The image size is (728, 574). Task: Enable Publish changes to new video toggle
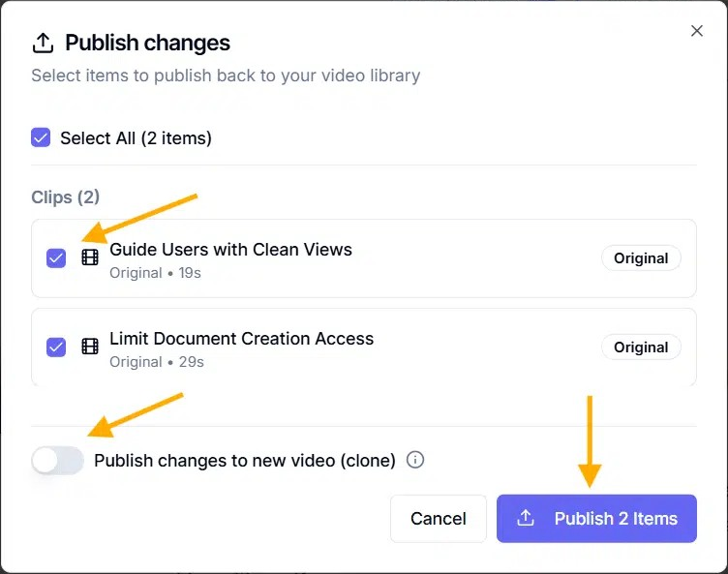(57, 461)
